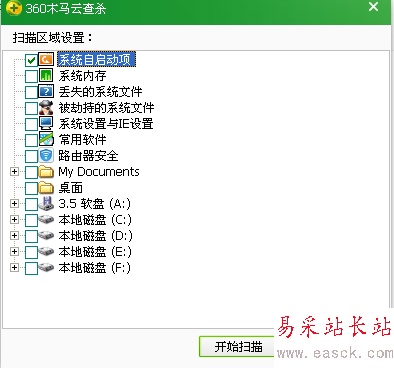Screen dimensions: 394x368
Task: Expand the 本地磁盘 (D:) node
Action: tap(14, 235)
